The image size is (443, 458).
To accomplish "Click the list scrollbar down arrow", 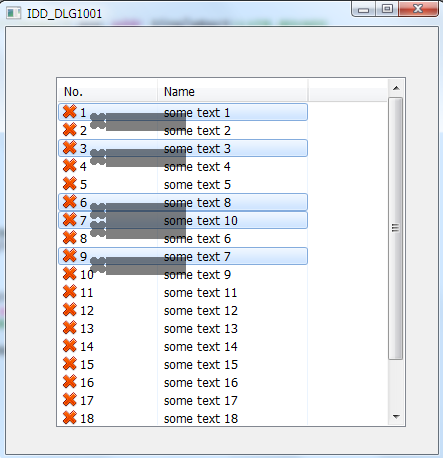I will 396,417.
